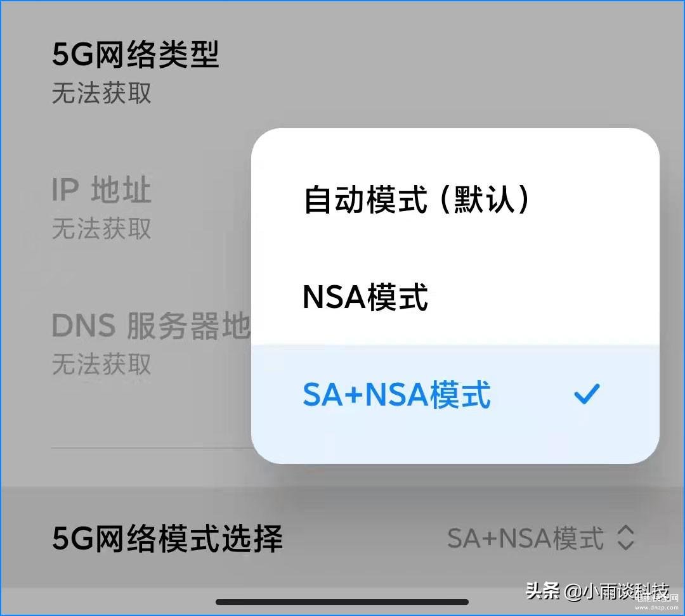The height and width of the screenshot is (616, 685).
Task: Click the up-down chevron selector icon
Action: pyautogui.click(x=625, y=537)
